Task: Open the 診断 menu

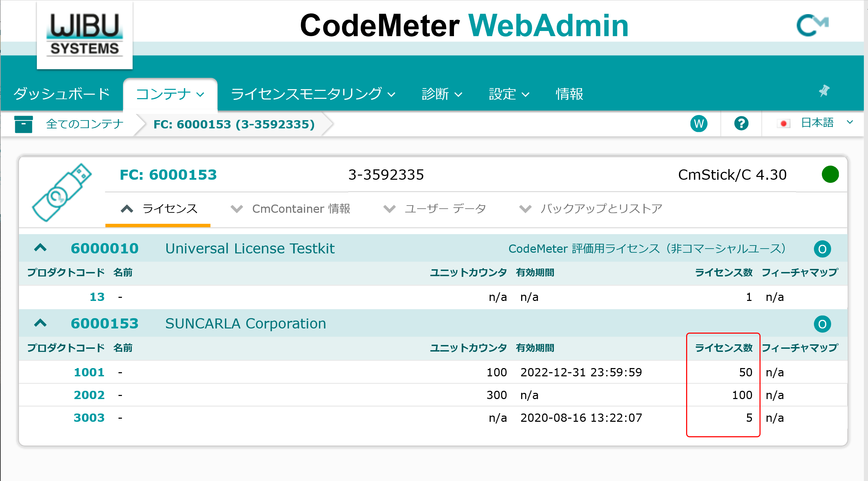Action: click(442, 94)
